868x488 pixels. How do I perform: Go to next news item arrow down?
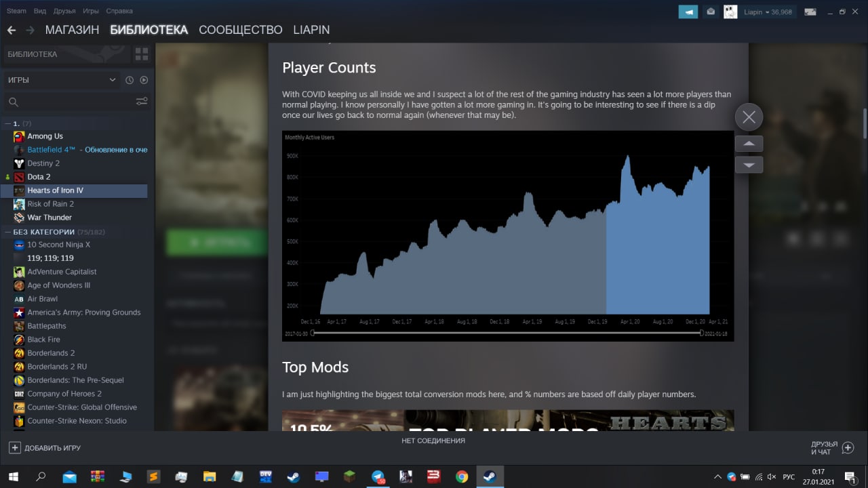[749, 165]
